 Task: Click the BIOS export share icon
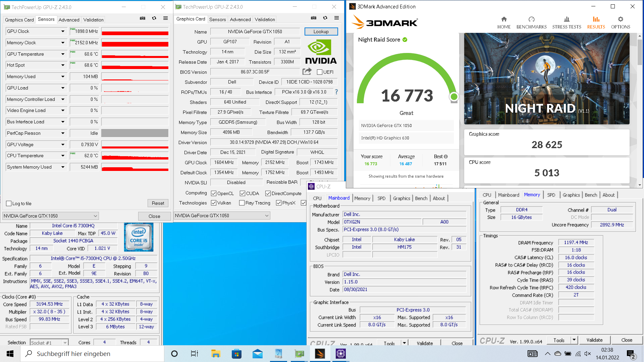(x=307, y=71)
